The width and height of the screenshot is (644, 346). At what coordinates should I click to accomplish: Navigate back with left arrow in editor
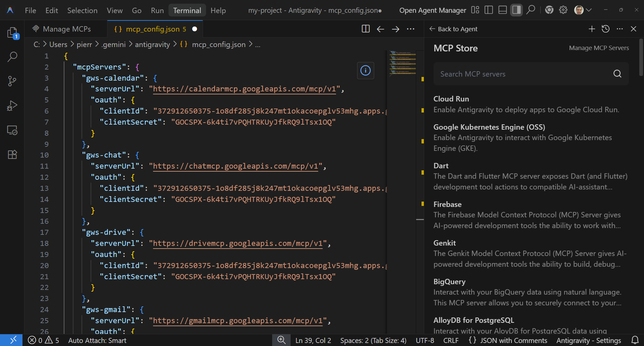point(380,29)
